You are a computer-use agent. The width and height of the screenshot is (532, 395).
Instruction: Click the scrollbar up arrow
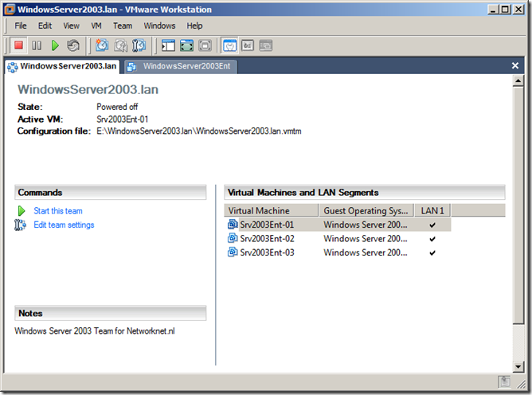[x=518, y=80]
